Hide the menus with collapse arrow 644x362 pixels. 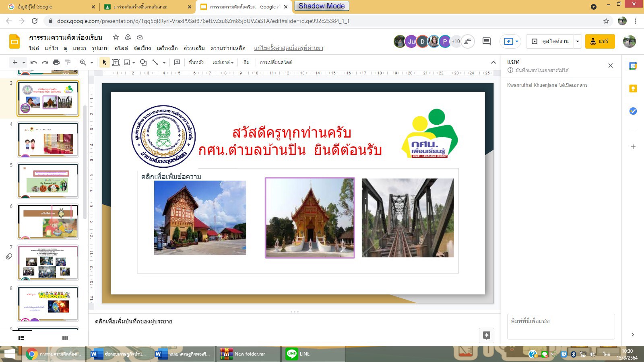coord(493,62)
